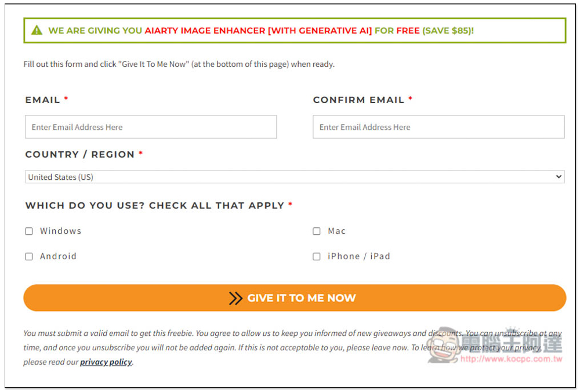Open the Country / Region dropdown

coord(295,177)
